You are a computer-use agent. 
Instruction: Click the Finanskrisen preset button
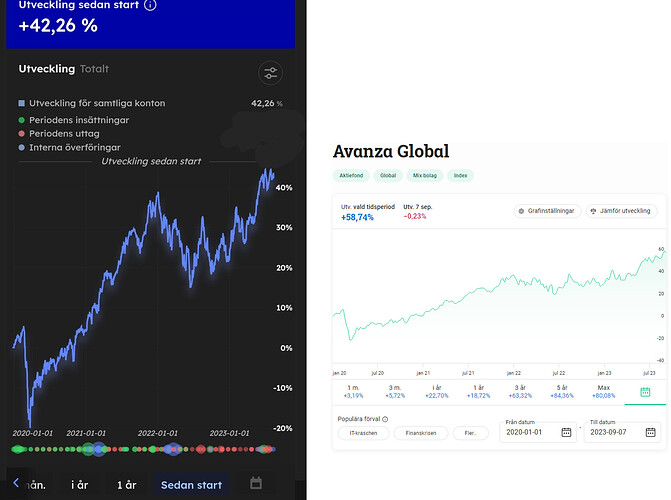point(418,433)
